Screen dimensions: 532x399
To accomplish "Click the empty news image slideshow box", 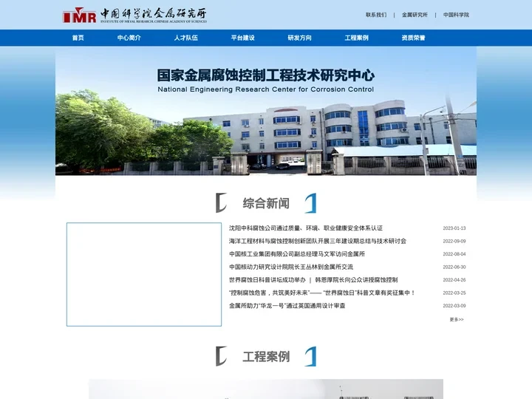I will coord(144,274).
